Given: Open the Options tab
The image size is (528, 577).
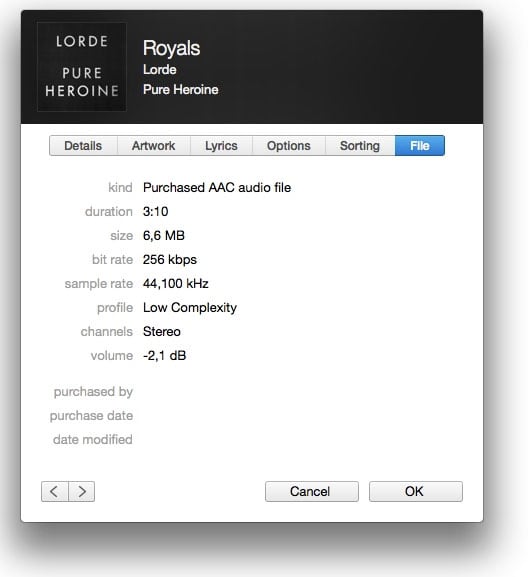Looking at the screenshot, I should point(289,146).
